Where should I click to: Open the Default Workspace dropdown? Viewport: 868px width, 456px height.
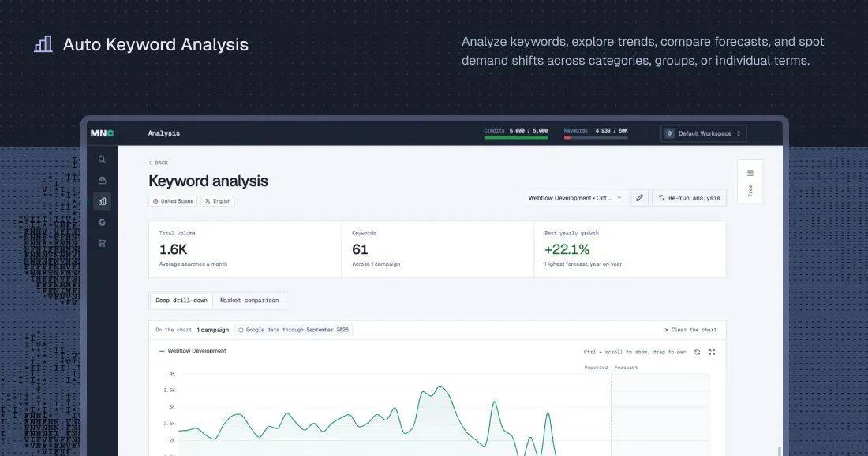(704, 133)
